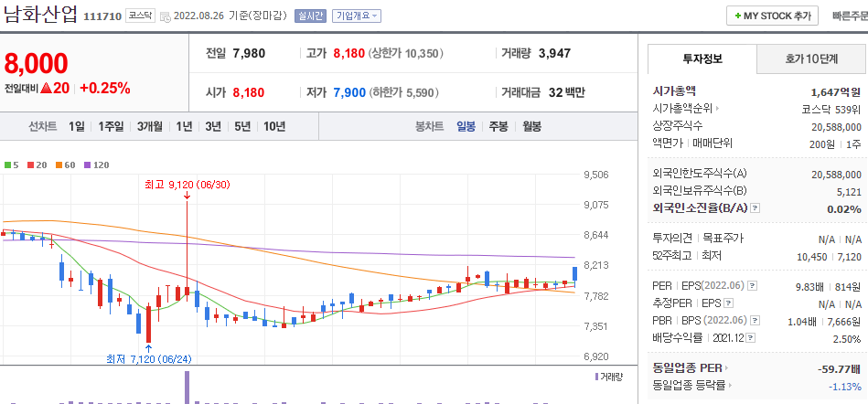Image resolution: width=868 pixels, height=404 pixels.
Task: Switch to the 호가10단계 tab
Action: click(x=811, y=58)
